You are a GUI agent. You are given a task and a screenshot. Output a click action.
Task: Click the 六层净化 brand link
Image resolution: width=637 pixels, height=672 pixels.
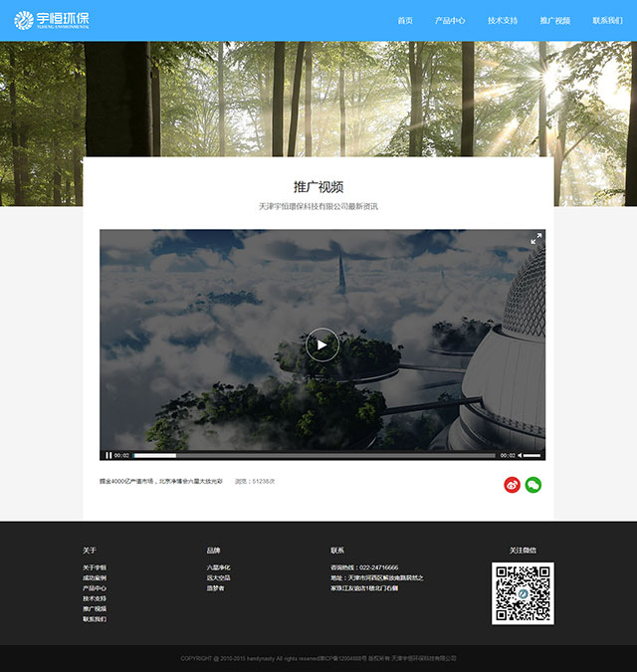(x=218, y=567)
